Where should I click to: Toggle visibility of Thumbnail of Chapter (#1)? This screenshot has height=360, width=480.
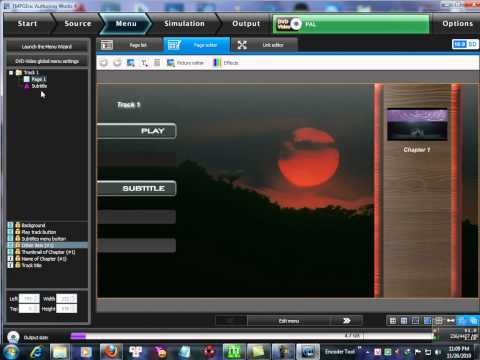(x=10, y=252)
